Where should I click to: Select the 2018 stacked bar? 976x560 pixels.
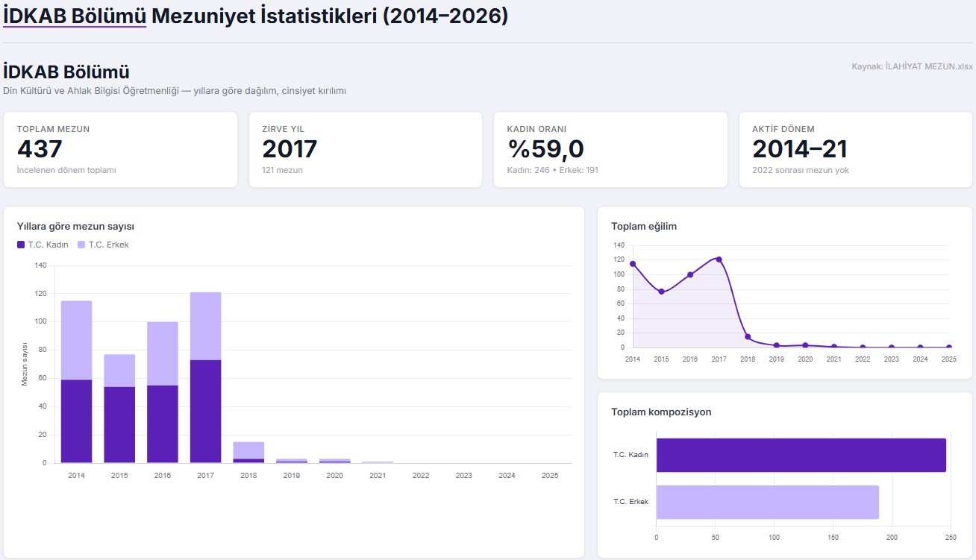click(x=248, y=451)
